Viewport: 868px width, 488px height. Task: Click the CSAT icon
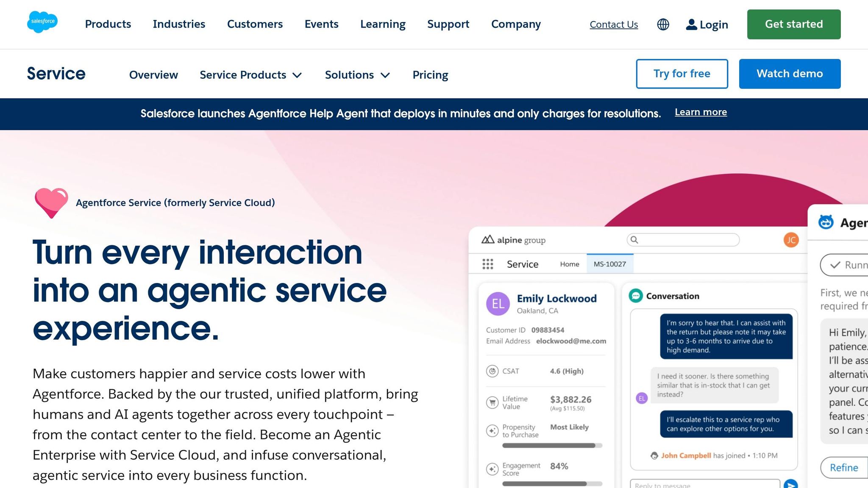click(492, 371)
